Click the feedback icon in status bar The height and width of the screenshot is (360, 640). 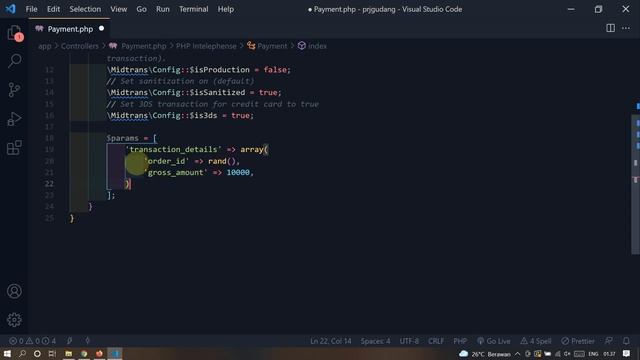[609, 340]
